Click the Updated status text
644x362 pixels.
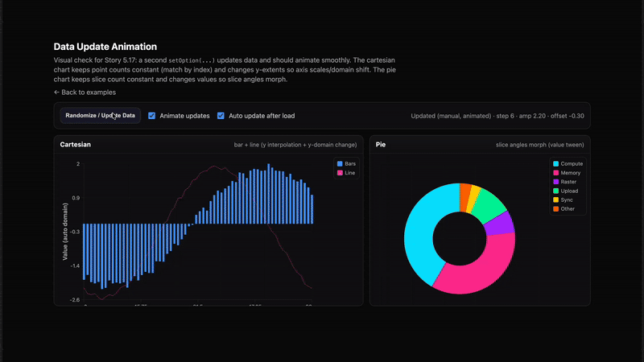[497, 116]
